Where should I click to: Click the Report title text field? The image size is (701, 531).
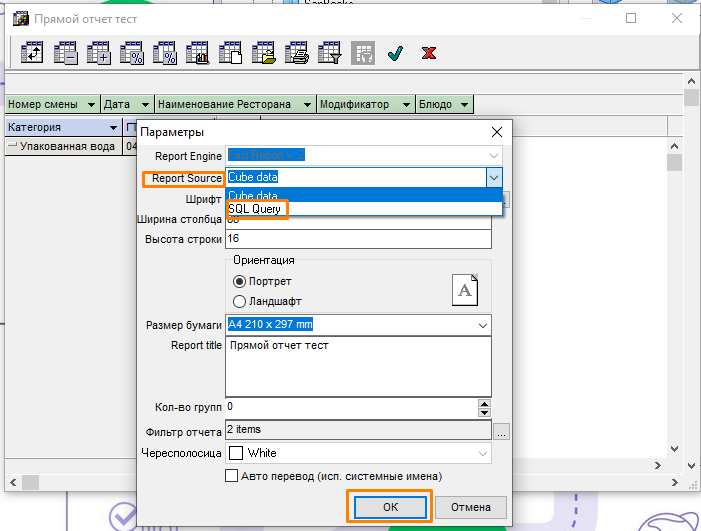tap(358, 366)
